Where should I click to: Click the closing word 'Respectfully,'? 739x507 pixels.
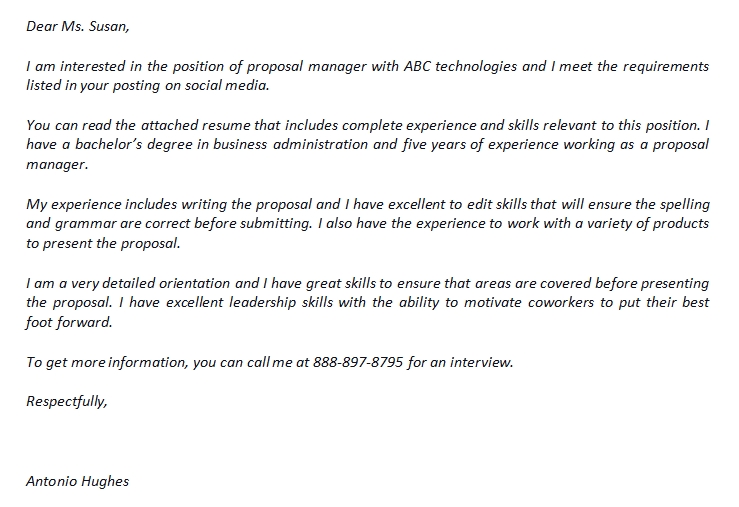pos(66,401)
